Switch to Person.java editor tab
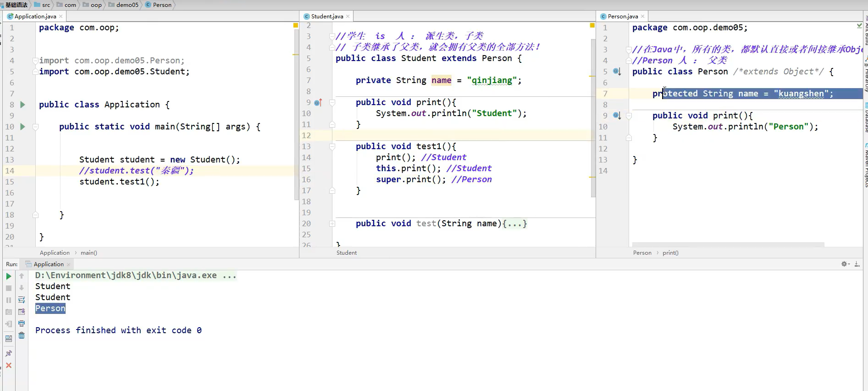The height and width of the screenshot is (391, 868). pyautogui.click(x=623, y=17)
